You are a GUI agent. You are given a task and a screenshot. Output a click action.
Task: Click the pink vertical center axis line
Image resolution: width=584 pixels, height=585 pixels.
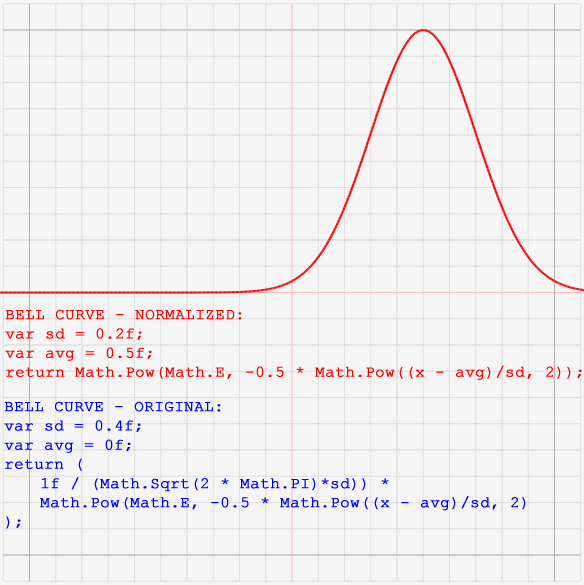click(292, 149)
